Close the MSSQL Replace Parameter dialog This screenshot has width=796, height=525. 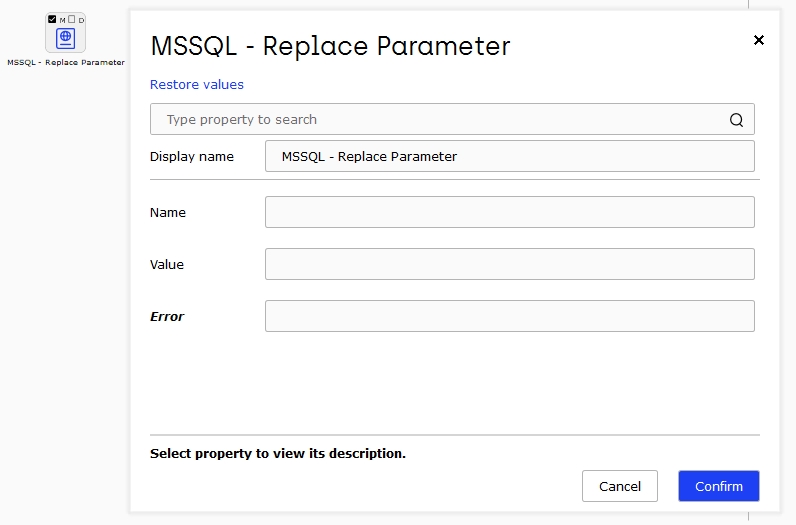pos(758,40)
